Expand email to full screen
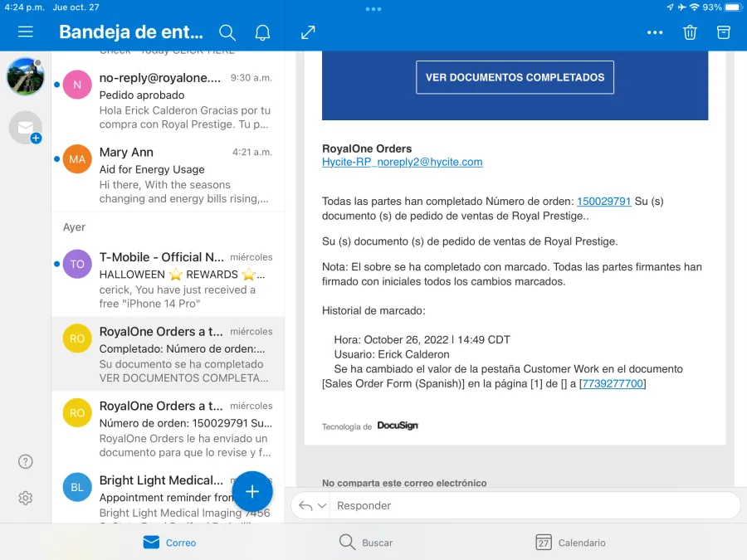This screenshot has height=560, width=747. click(308, 32)
